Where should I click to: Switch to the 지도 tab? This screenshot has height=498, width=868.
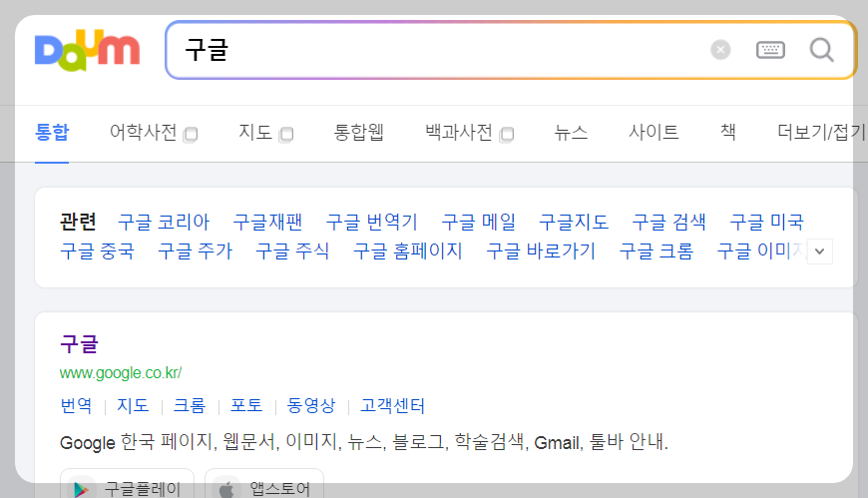tap(255, 133)
